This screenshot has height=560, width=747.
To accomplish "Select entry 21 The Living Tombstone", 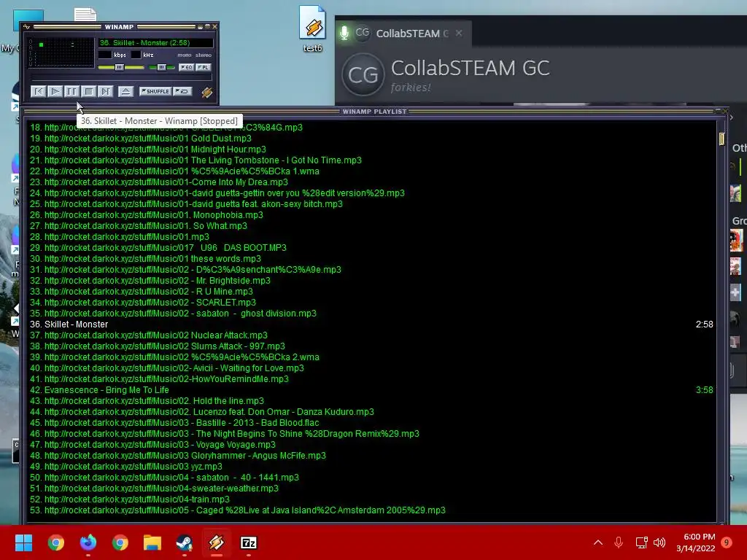I will [x=371, y=160].
